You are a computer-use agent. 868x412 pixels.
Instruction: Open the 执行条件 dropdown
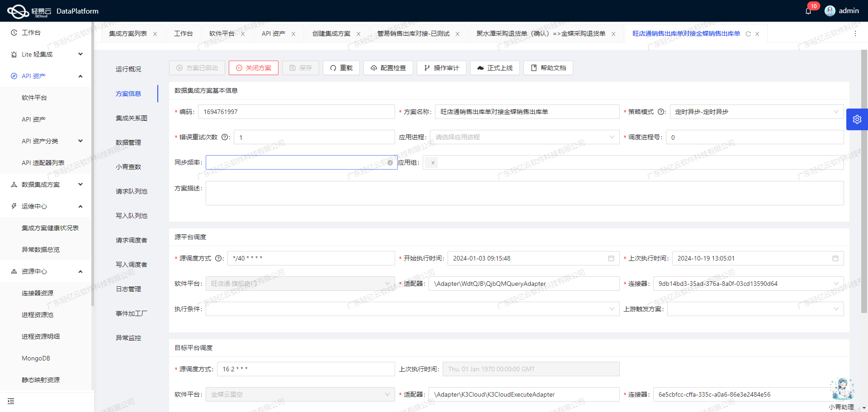coord(412,309)
